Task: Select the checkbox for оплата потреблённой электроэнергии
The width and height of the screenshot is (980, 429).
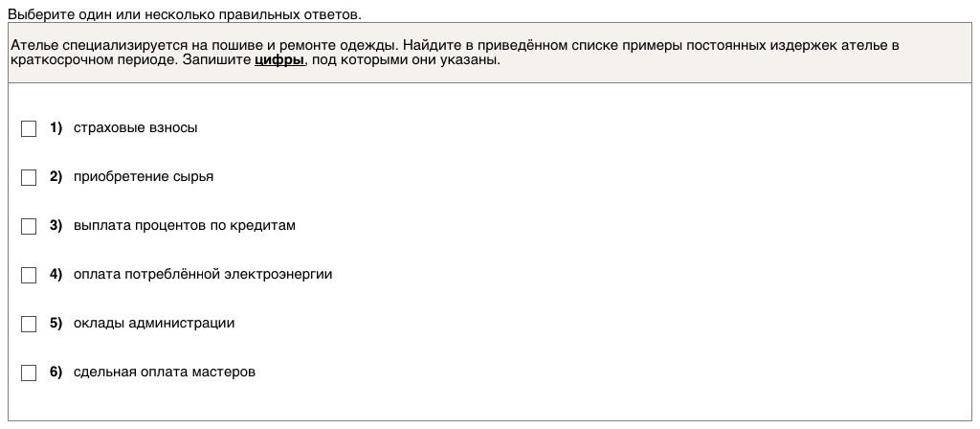Action: coord(29,275)
